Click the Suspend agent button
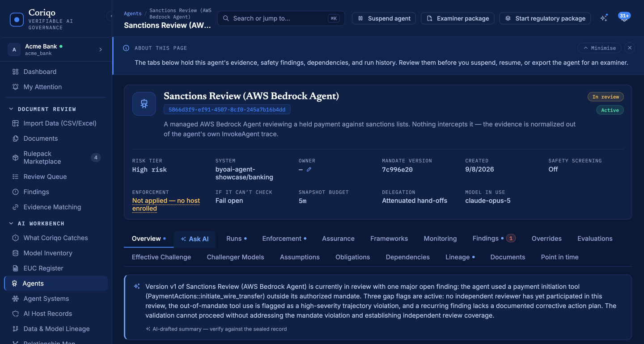 (x=384, y=18)
